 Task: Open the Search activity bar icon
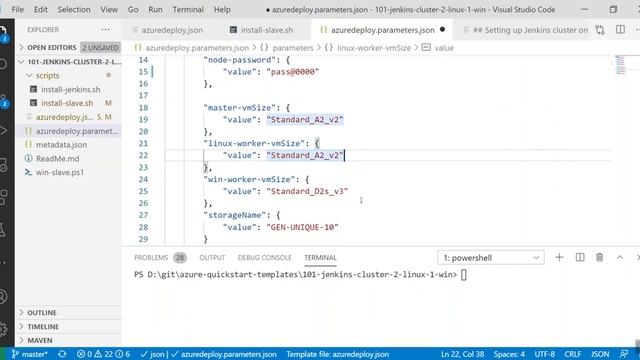(3, 64)
